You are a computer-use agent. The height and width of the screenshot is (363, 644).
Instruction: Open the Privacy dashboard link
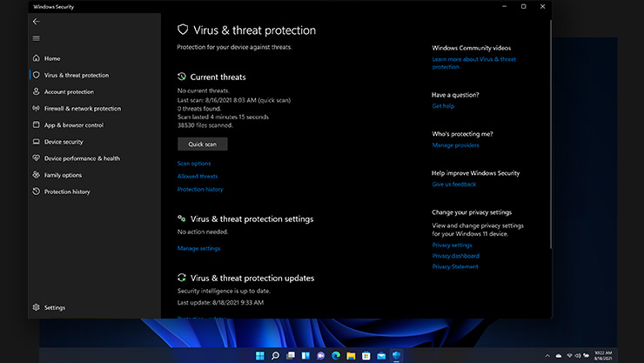(455, 256)
